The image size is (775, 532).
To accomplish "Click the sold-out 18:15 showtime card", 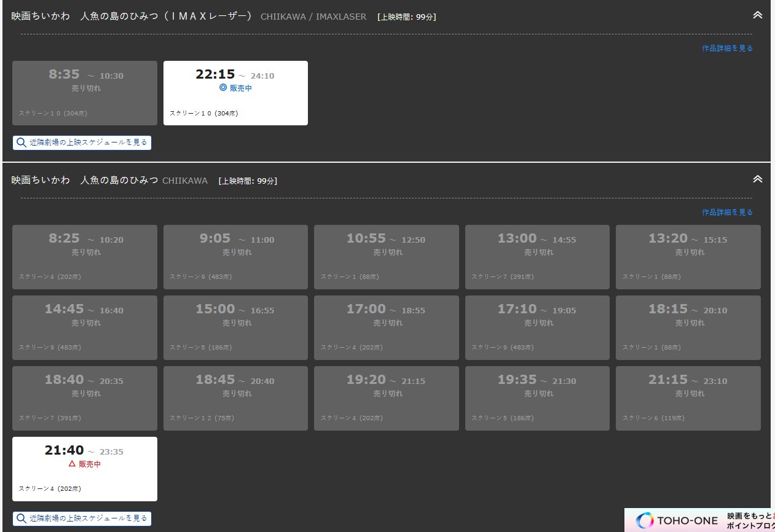I will pos(688,327).
